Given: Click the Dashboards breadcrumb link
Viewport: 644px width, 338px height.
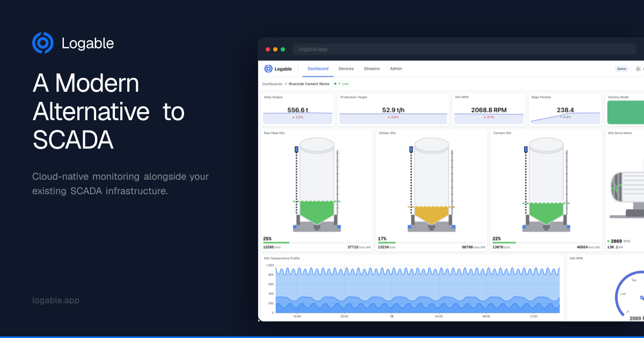Looking at the screenshot, I should 272,84.
